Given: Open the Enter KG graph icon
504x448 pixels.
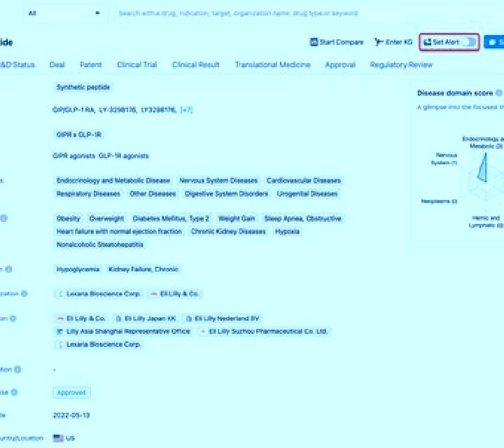Looking at the screenshot, I should [379, 42].
